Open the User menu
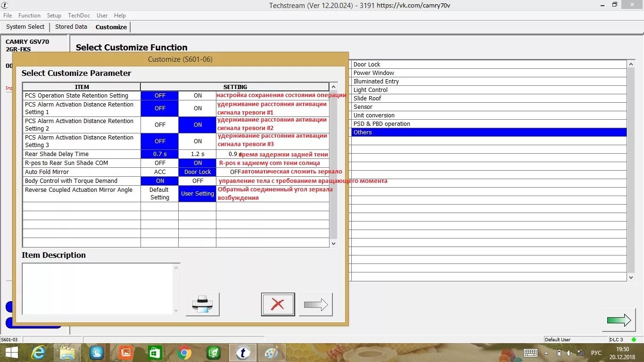Viewport: 644px width, 362px height. [102, 16]
